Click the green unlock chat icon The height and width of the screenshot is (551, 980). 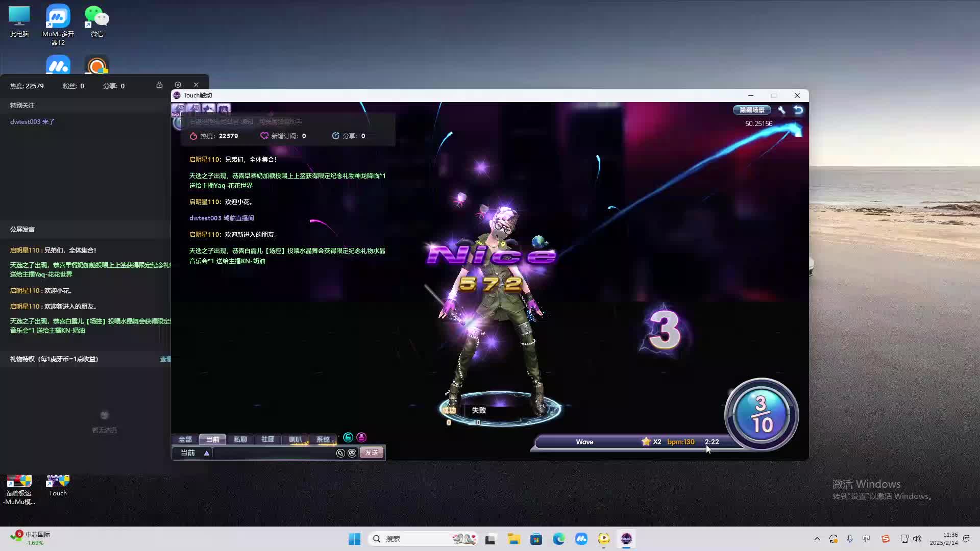pyautogui.click(x=348, y=438)
